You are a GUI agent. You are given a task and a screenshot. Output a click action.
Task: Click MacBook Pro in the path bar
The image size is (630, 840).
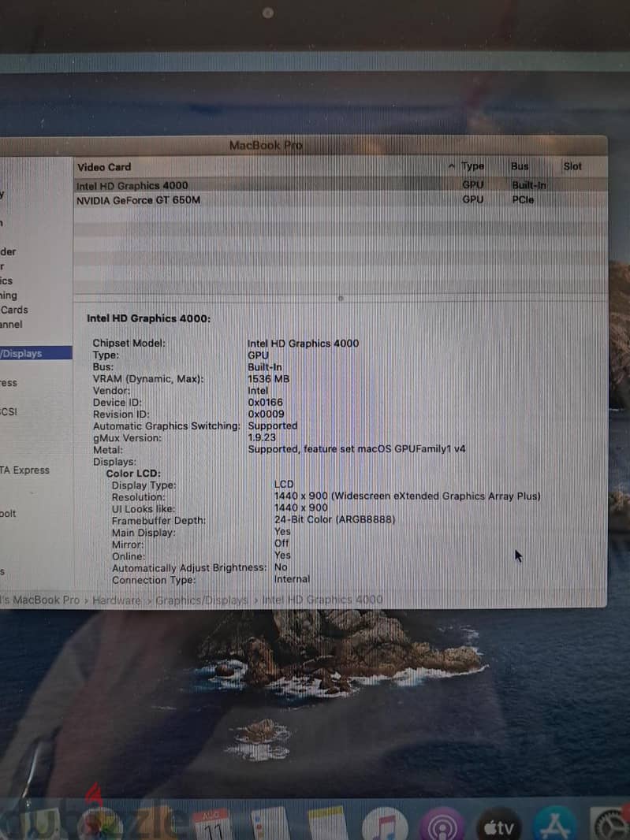(x=40, y=600)
